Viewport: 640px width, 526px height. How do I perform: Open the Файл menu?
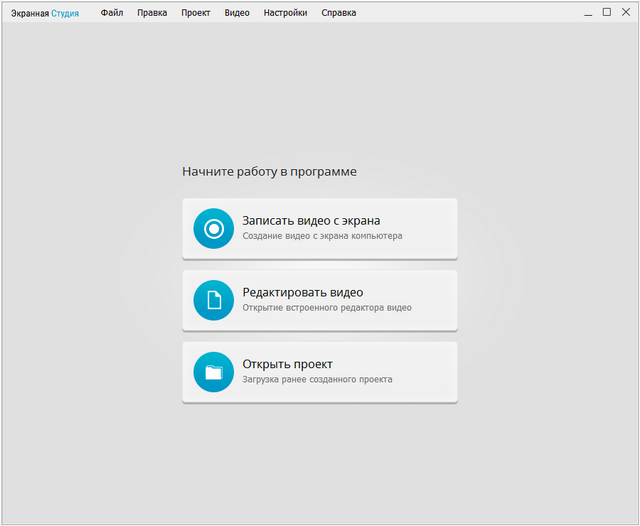coord(111,13)
